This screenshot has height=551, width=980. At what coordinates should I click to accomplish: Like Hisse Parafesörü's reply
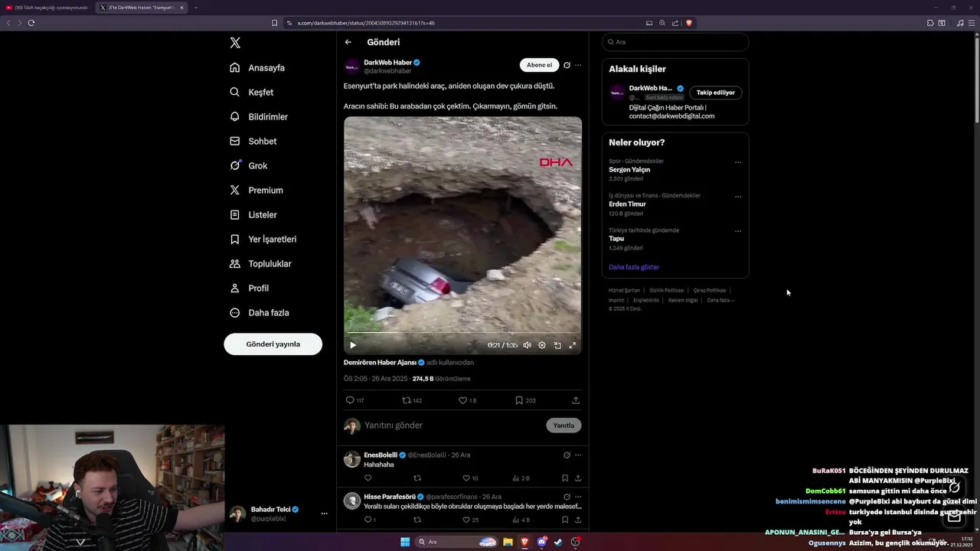[x=470, y=520]
